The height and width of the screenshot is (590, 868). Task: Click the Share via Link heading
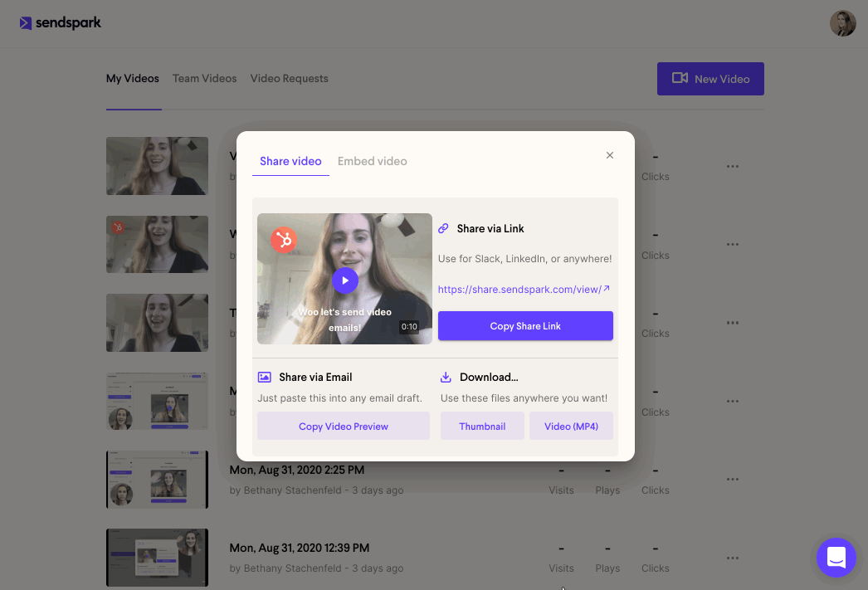(490, 228)
